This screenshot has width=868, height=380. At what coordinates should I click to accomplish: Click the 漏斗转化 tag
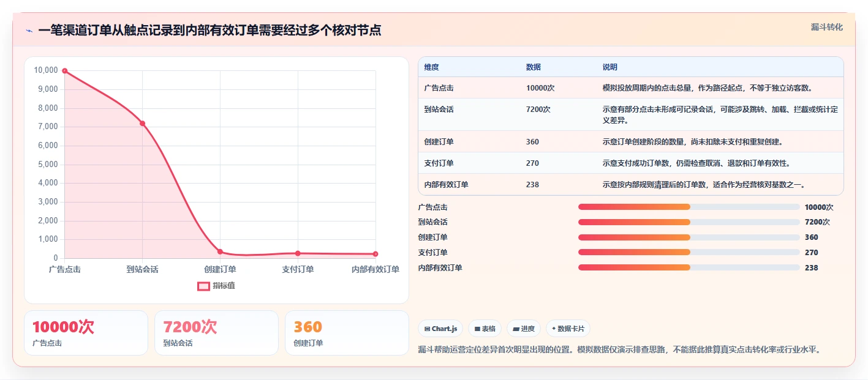pos(826,27)
